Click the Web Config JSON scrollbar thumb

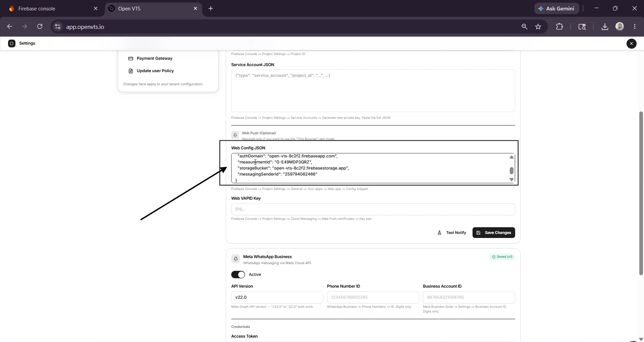click(511, 170)
